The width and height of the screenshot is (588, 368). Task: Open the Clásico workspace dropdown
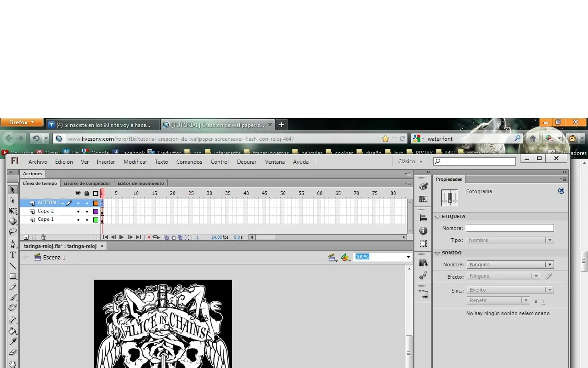(x=410, y=161)
